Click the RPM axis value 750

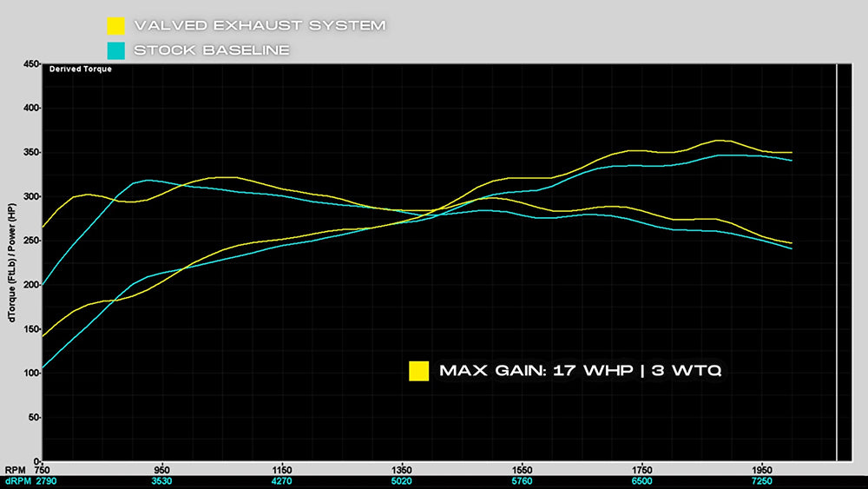pyautogui.click(x=43, y=470)
